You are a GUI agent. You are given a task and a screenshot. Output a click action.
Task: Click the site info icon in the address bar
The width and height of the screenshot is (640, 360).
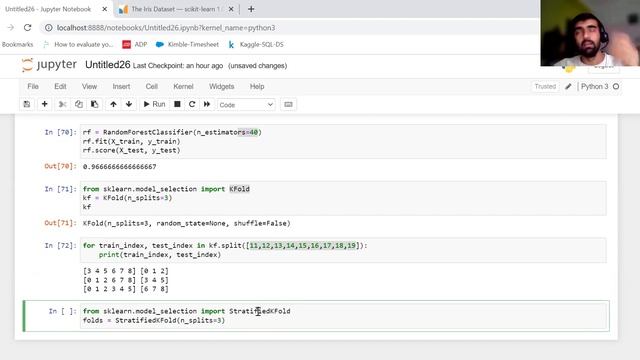coord(49,28)
